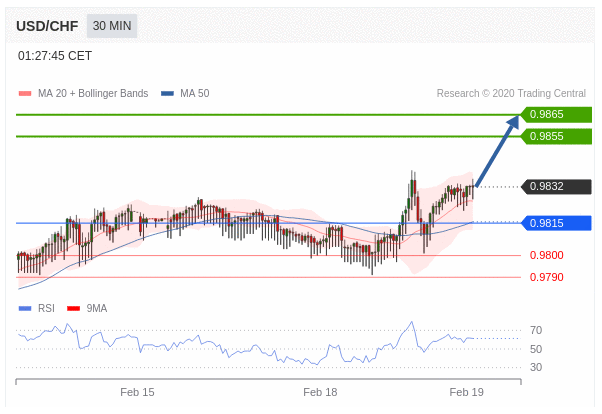Click the 30 MIN timeframe button

pos(112,26)
